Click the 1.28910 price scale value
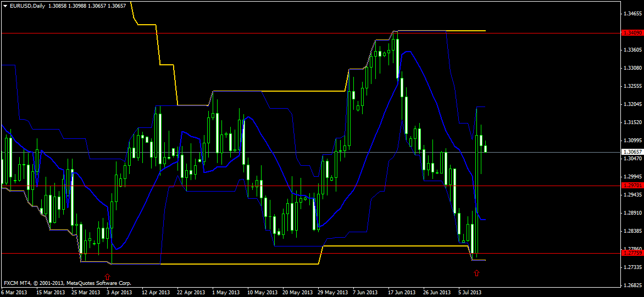This screenshot has width=644, height=297. (632, 212)
